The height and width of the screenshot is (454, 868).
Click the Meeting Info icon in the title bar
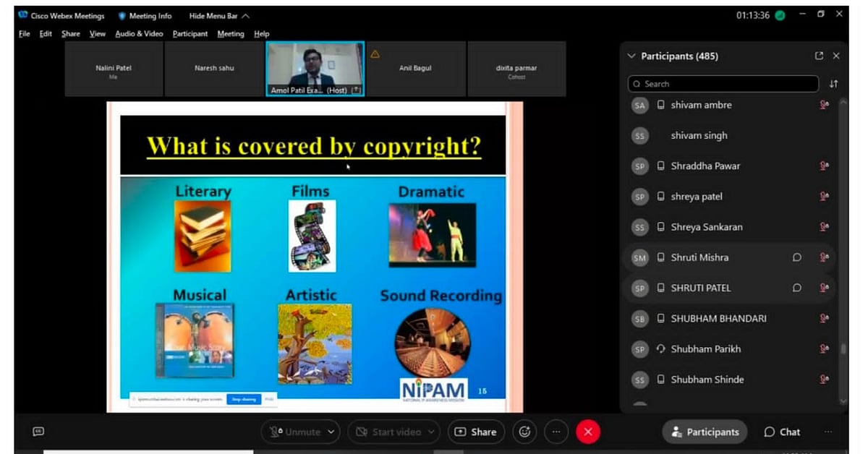point(122,16)
